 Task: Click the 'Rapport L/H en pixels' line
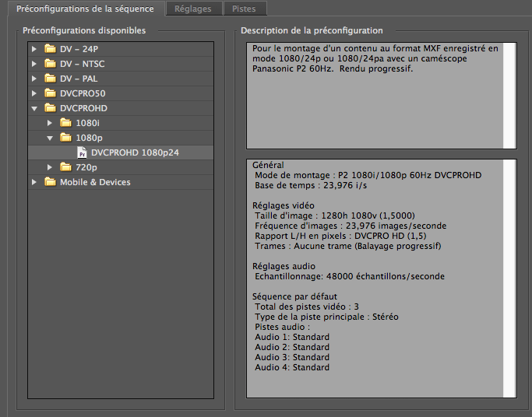(x=340, y=236)
